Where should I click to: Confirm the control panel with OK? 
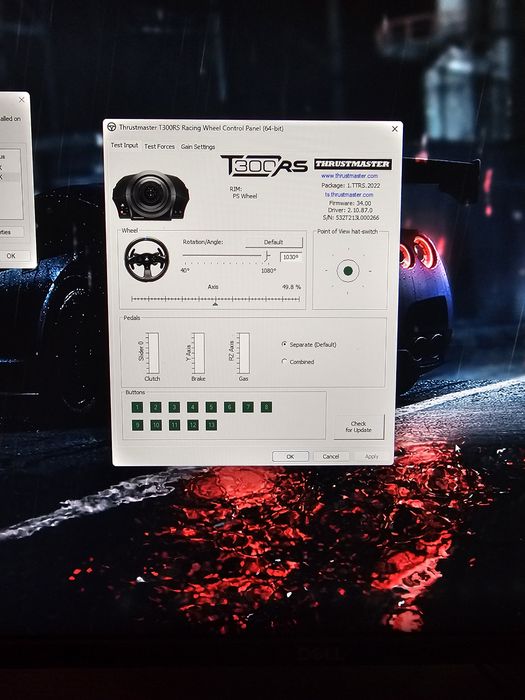pos(290,456)
